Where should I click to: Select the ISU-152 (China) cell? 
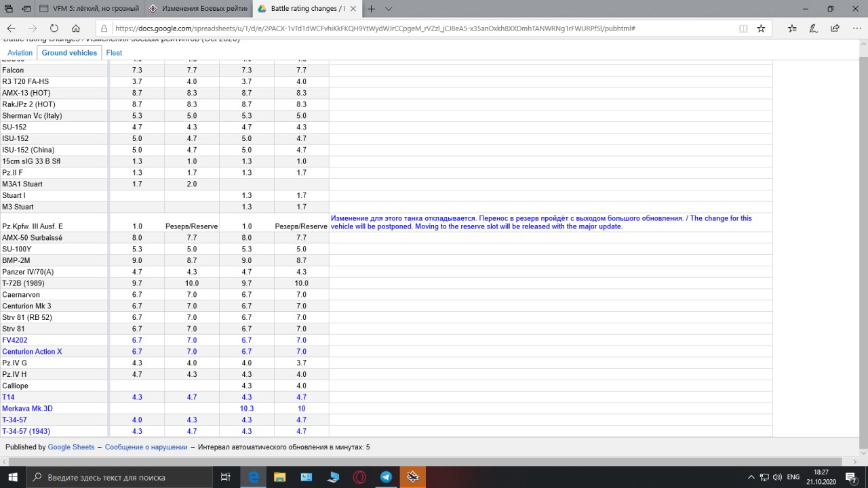pyautogui.click(x=54, y=150)
